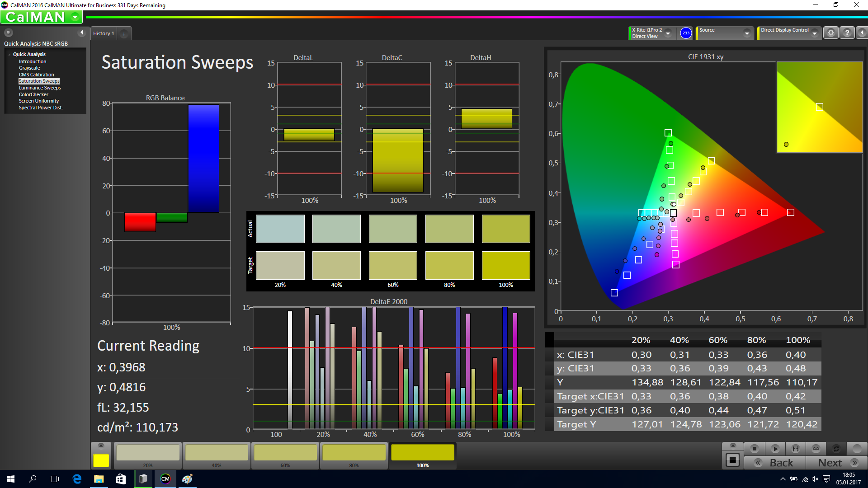Toggle the record circle above the sidebar

pos(9,33)
